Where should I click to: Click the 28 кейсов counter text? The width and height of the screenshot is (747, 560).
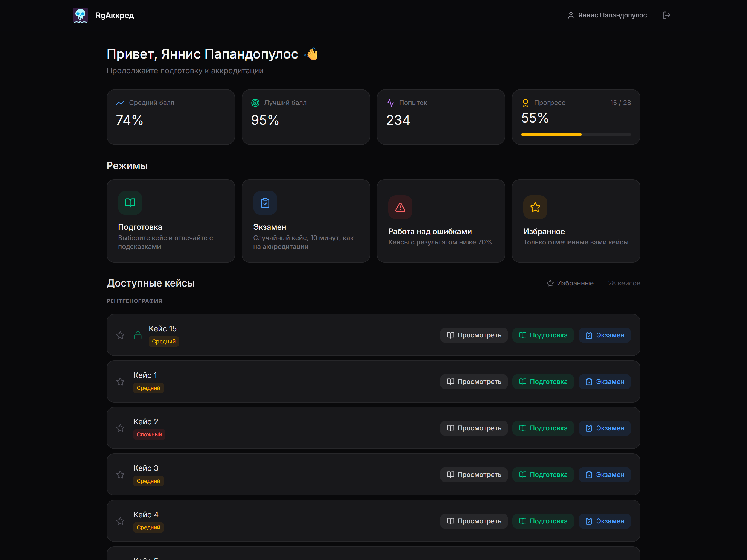624,283
